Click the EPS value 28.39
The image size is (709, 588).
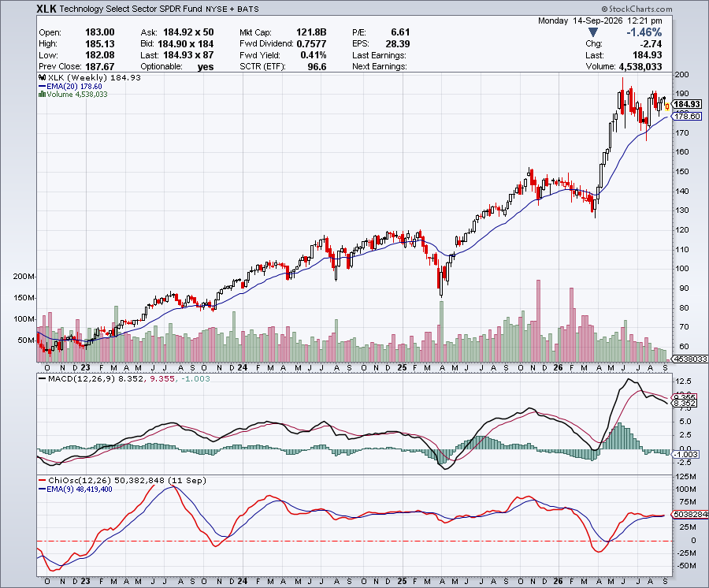pos(398,44)
